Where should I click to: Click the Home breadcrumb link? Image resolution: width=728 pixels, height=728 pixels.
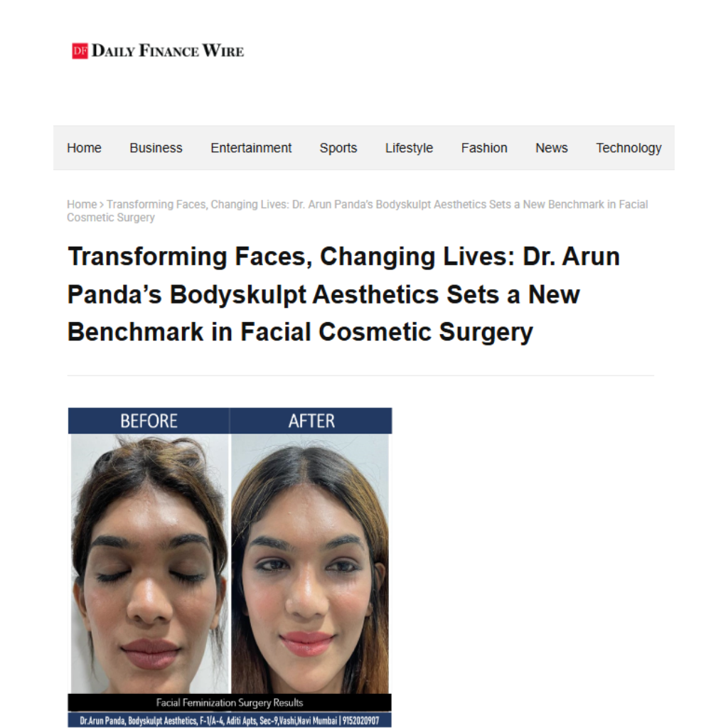82,204
